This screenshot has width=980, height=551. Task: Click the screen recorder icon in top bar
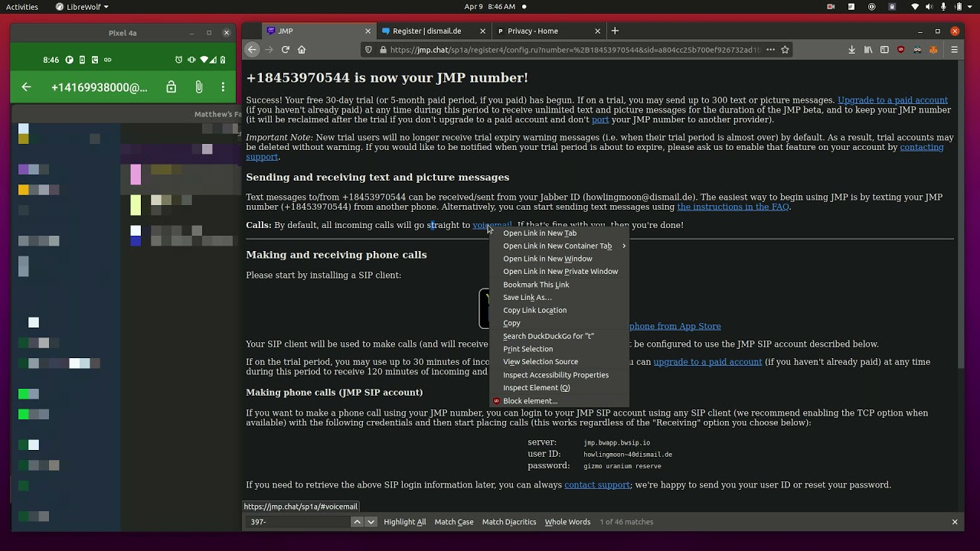[x=831, y=7]
